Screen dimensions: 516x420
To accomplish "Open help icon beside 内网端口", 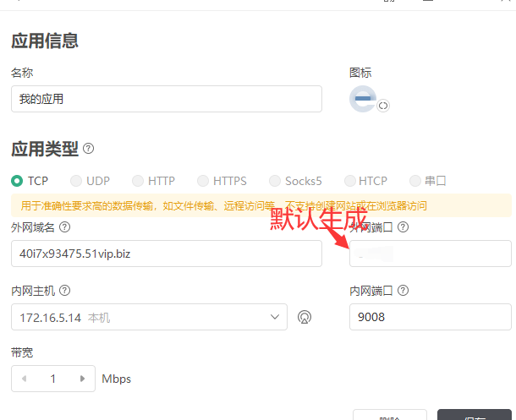I will 403,291.
